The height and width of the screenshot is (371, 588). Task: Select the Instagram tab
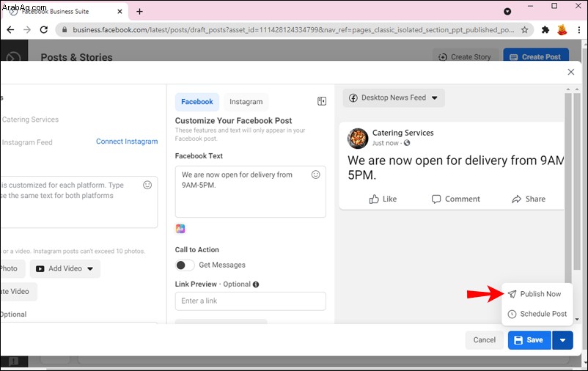point(246,102)
